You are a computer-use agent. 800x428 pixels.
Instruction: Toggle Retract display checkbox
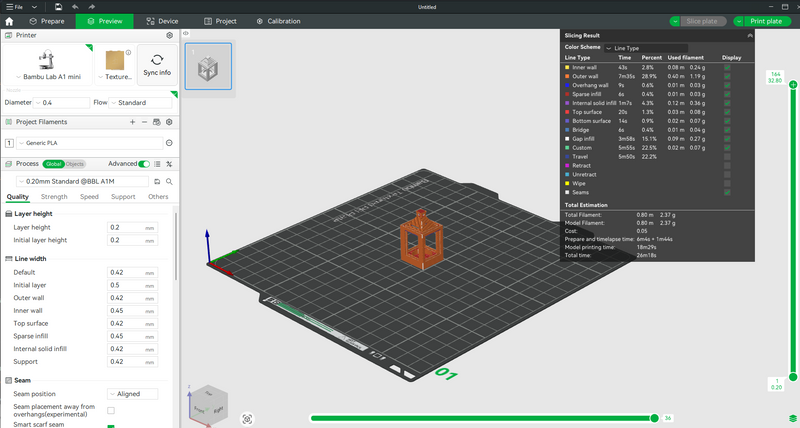(727, 166)
